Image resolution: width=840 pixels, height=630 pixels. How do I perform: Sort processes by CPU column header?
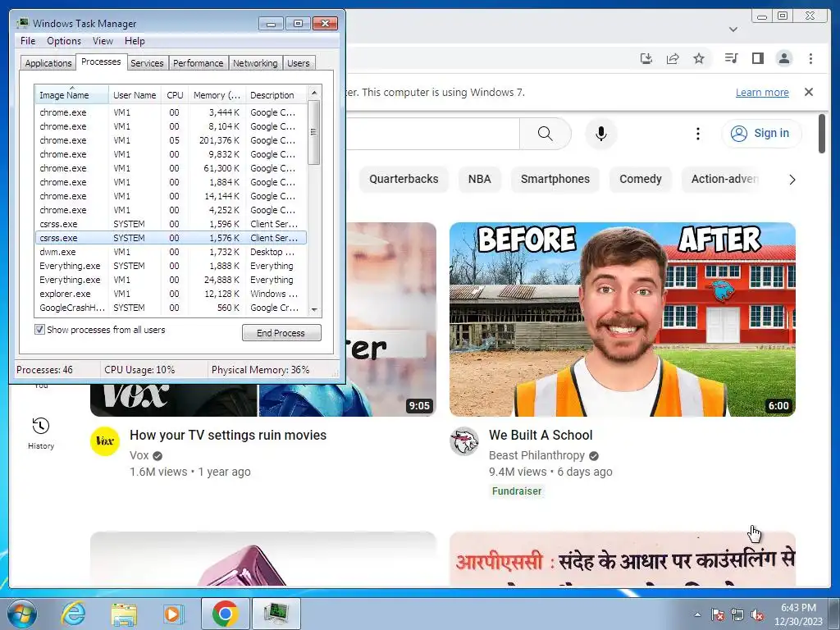click(175, 95)
